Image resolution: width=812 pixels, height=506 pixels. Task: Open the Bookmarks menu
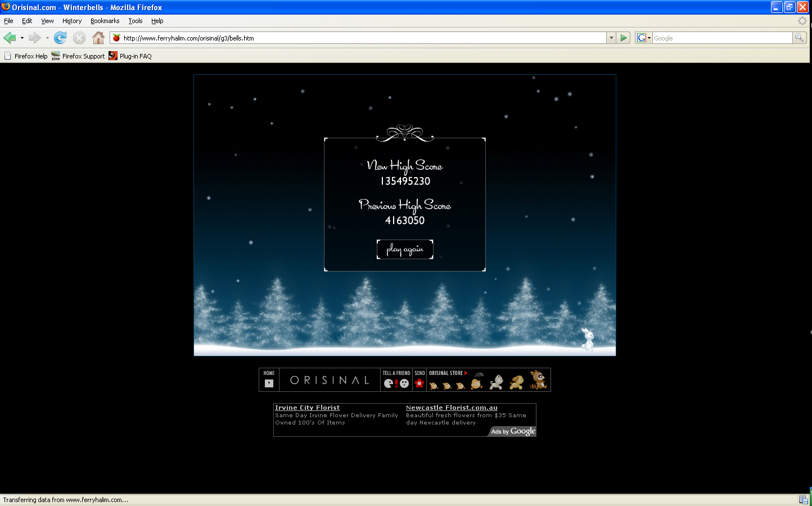tap(105, 21)
